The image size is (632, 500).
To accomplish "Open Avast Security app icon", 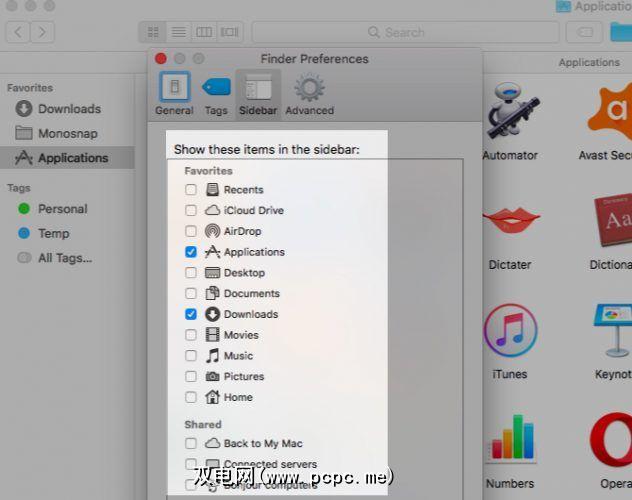I will click(x=609, y=111).
